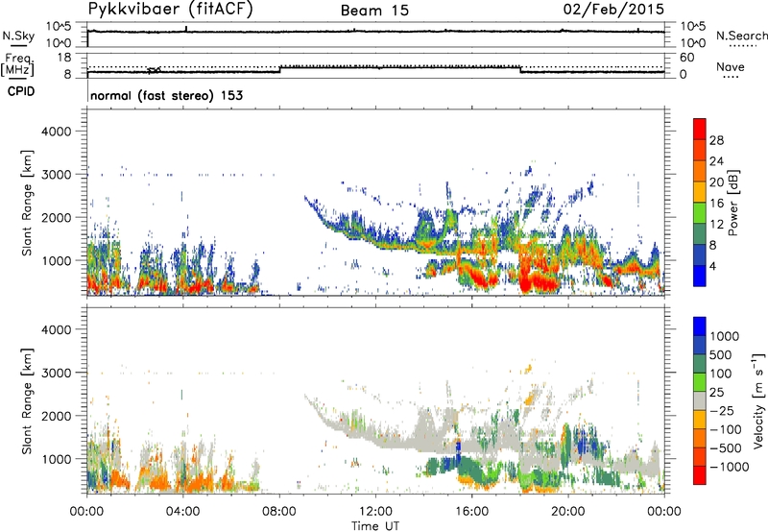Click the "-1000" label on Velocity colorbar

pos(729,467)
